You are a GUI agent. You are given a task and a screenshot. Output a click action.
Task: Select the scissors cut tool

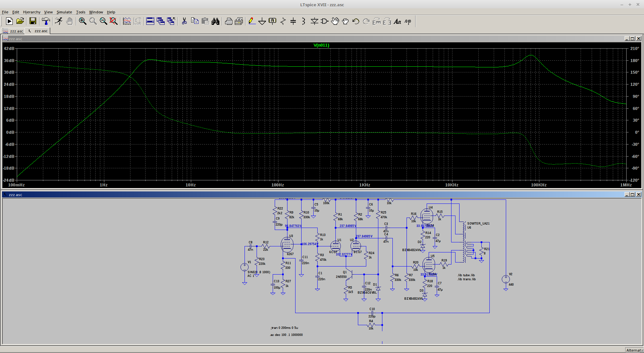click(x=184, y=21)
